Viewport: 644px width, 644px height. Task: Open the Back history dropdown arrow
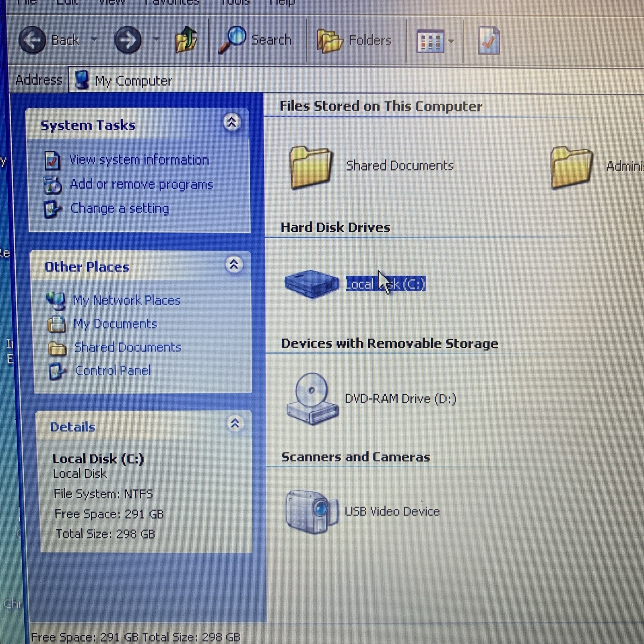[x=94, y=39]
